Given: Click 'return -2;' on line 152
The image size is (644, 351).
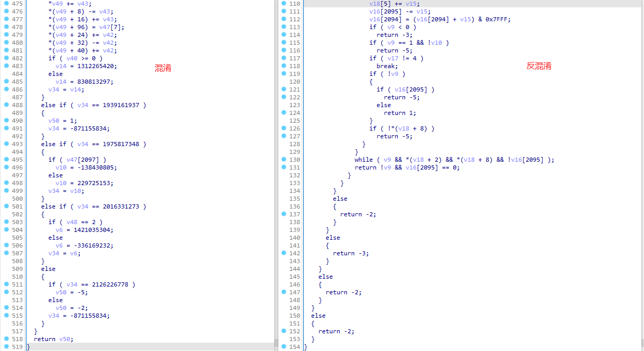Looking at the screenshot, I should pos(337,331).
